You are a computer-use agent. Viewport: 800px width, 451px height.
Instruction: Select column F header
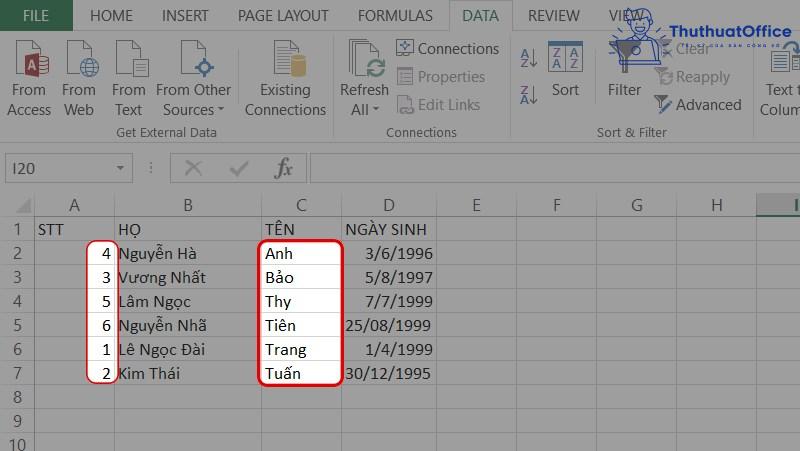(x=557, y=205)
